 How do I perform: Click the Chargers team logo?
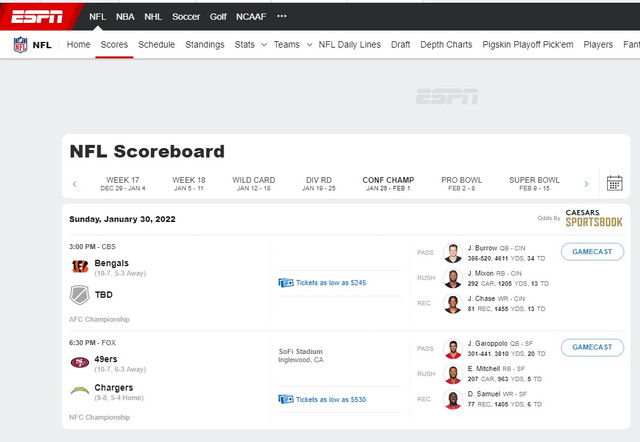point(80,391)
